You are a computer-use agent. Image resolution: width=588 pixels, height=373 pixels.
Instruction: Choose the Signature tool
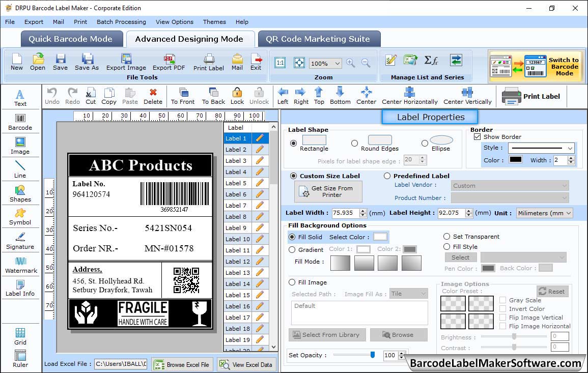pyautogui.click(x=20, y=241)
